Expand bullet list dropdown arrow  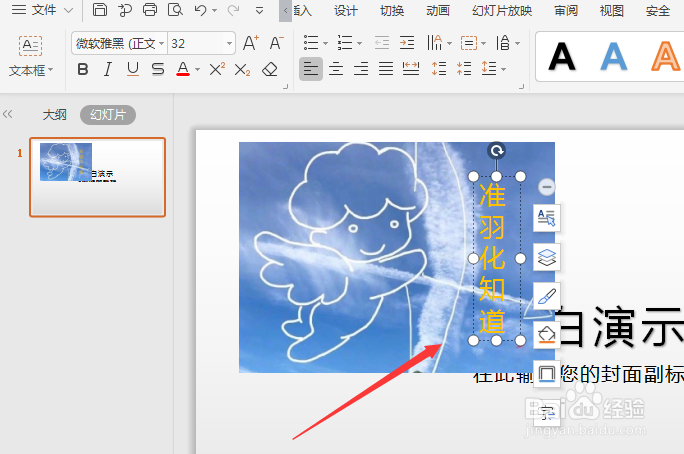pos(325,44)
